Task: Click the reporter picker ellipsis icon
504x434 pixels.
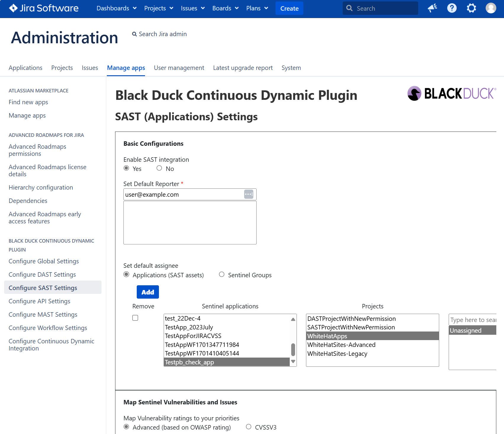Action: (249, 194)
